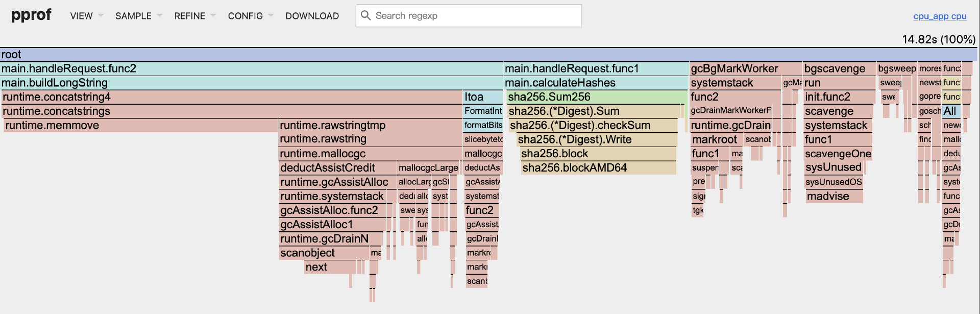Focus the Search regexp input field
The image size is (980, 314).
(x=475, y=16)
